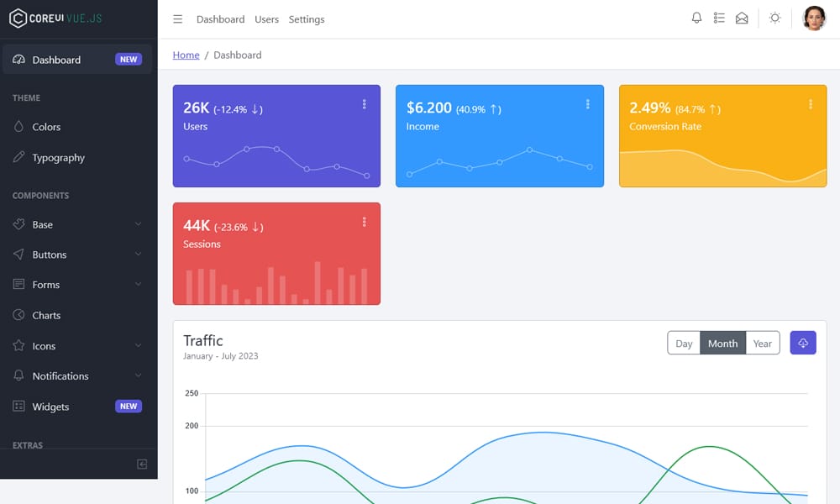Viewport: 840px width, 504px height.
Task: Open Settings from the top navigation
Action: click(306, 18)
